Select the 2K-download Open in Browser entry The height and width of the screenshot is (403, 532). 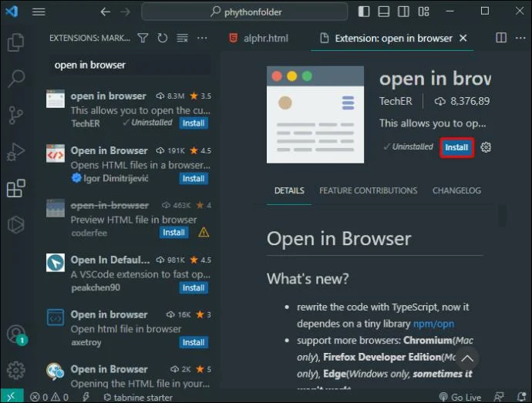click(x=128, y=375)
